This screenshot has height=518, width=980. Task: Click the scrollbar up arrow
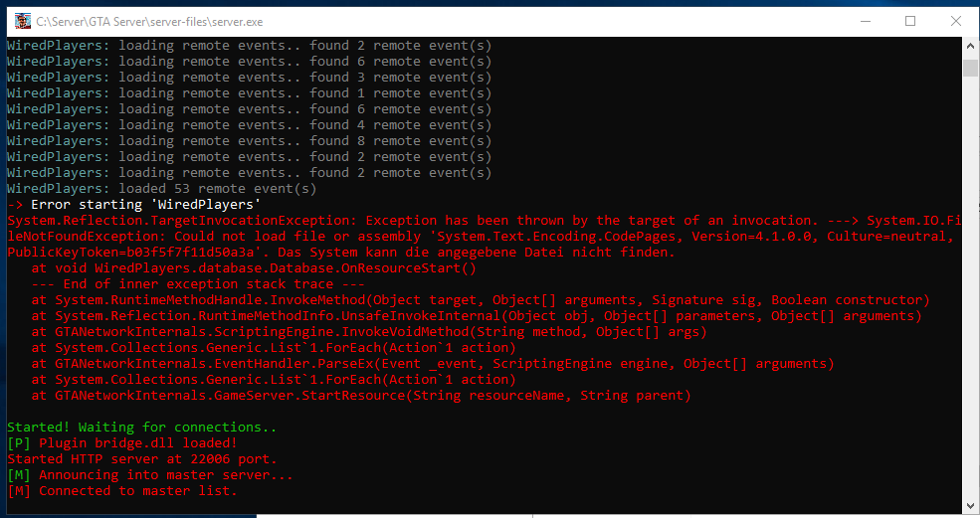pyautogui.click(x=970, y=46)
